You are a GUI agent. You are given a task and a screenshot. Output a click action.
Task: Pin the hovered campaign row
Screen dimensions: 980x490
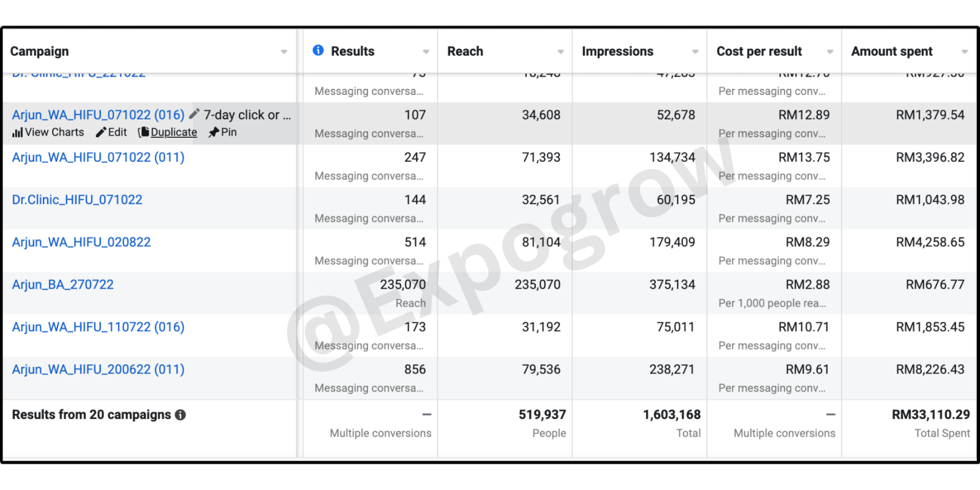pos(222,132)
